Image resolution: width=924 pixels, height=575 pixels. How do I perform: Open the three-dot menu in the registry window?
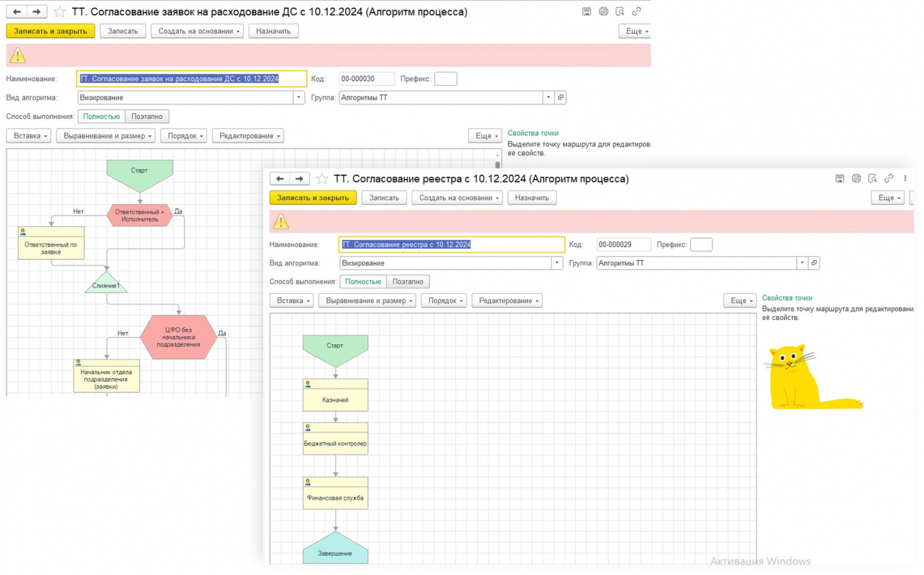pos(905,178)
